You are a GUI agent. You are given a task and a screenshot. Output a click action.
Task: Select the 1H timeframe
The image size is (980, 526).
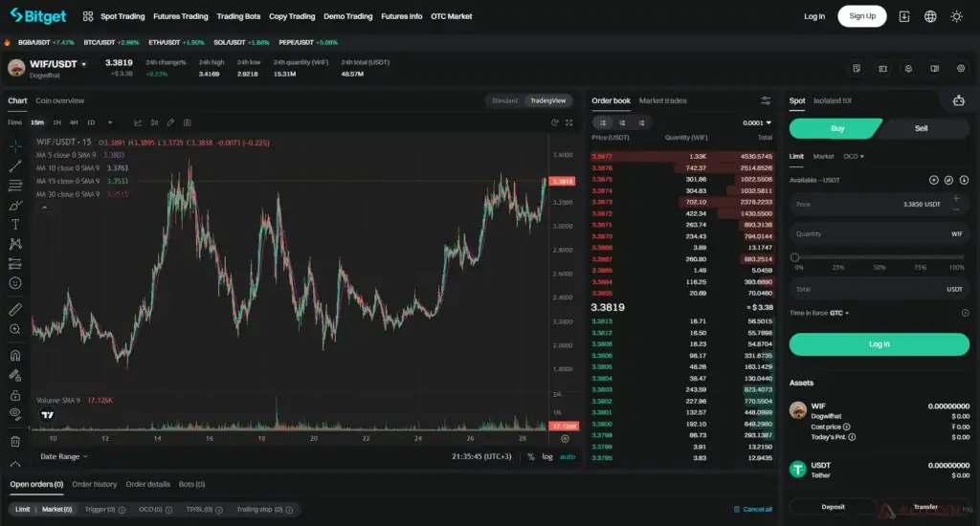pos(56,122)
